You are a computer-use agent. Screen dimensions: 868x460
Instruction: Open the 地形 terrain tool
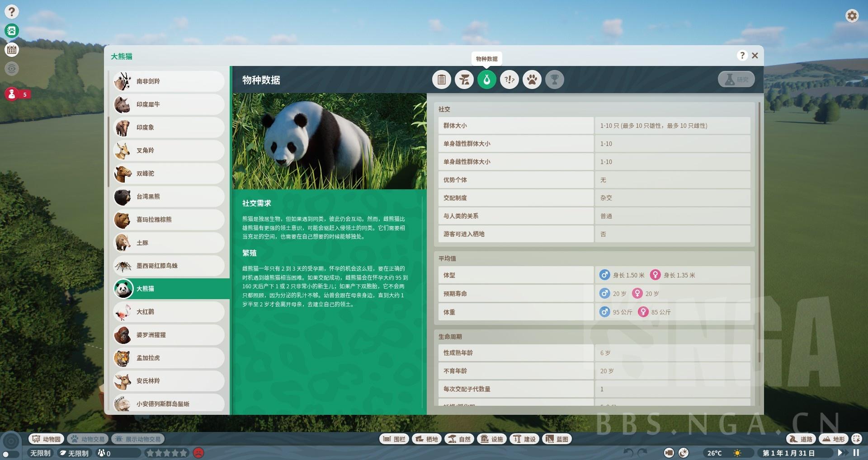[x=834, y=439]
